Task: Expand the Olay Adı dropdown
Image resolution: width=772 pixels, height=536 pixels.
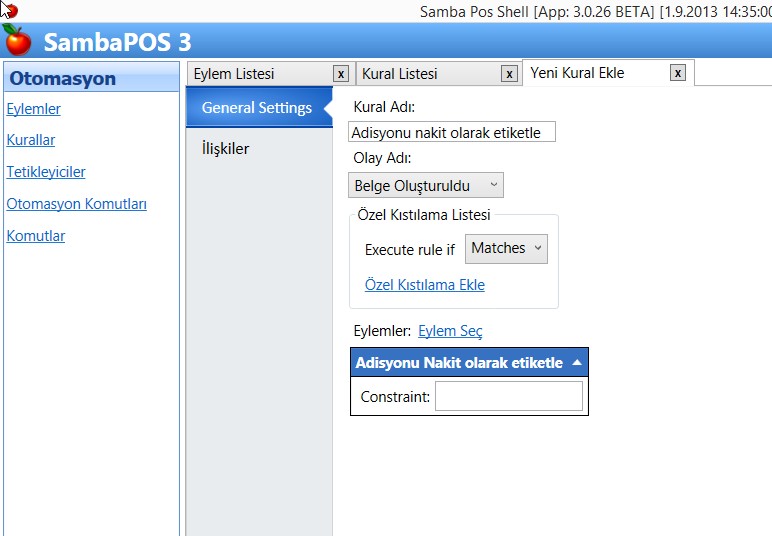Action: point(427,185)
